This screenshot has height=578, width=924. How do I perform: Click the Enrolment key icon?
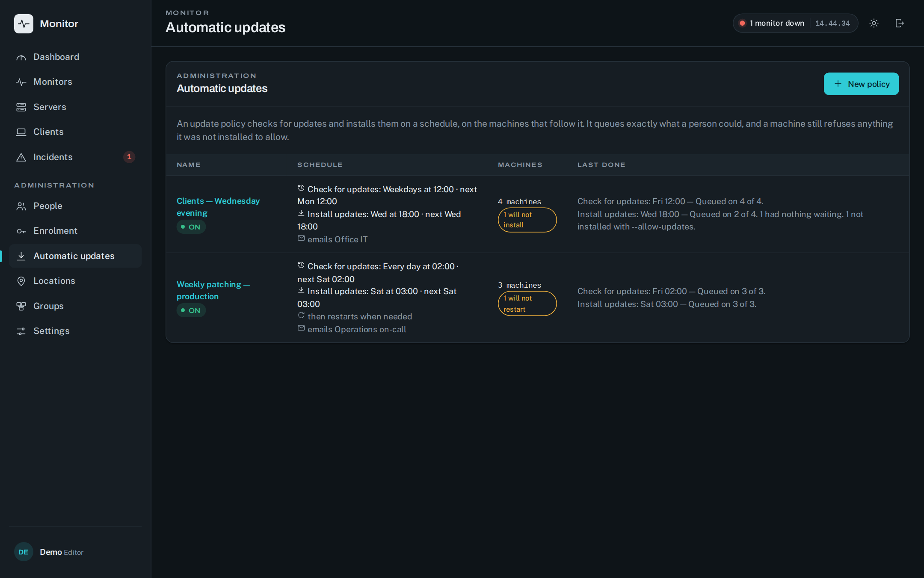(21, 231)
